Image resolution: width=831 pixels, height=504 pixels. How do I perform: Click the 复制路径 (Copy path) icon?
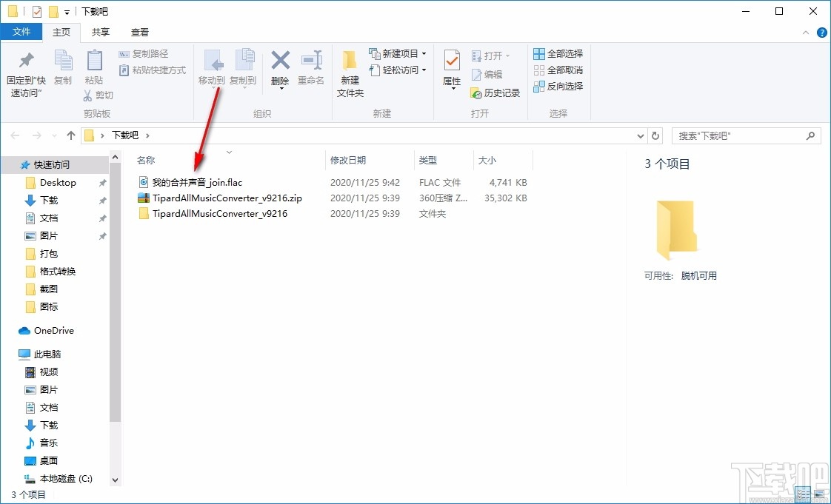(145, 53)
